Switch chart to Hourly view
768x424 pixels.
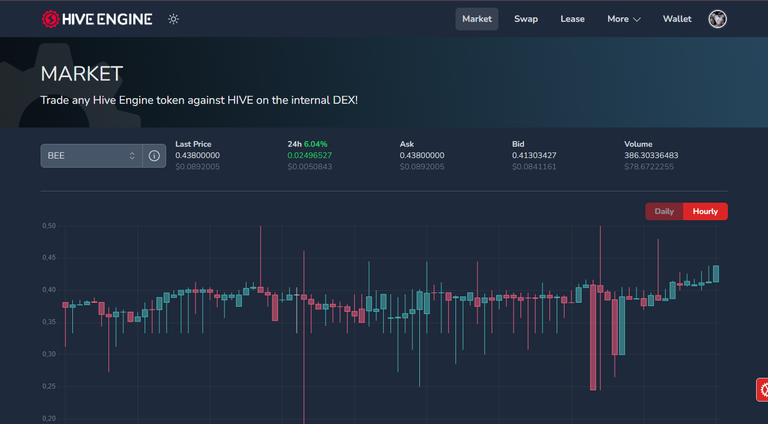(705, 212)
